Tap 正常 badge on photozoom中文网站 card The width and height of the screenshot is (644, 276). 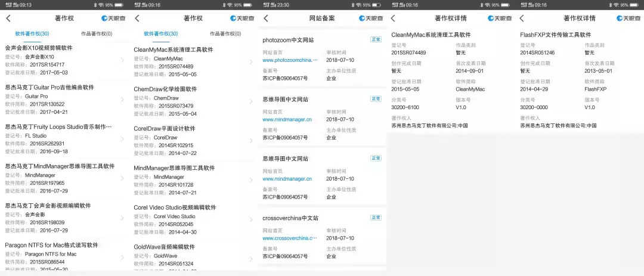tap(376, 39)
